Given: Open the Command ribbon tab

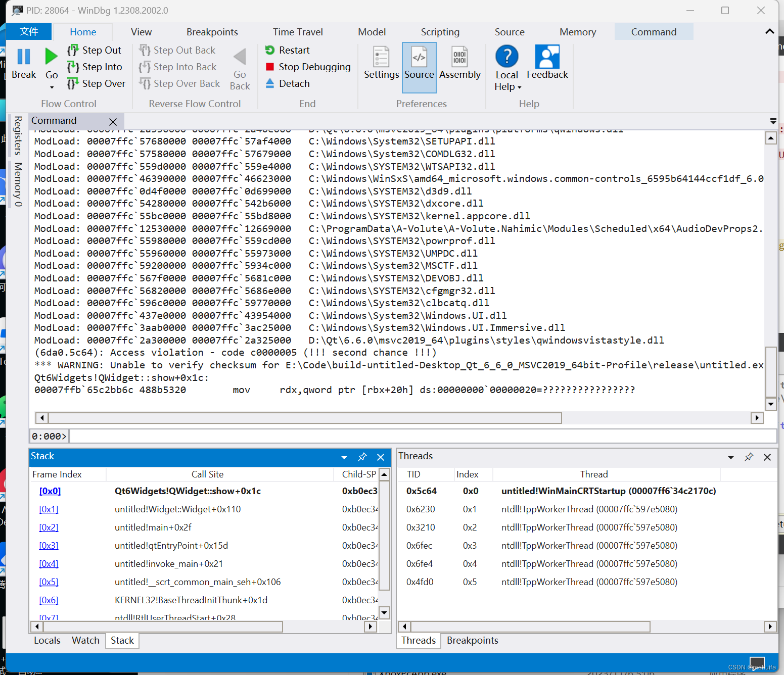Looking at the screenshot, I should click(x=654, y=32).
